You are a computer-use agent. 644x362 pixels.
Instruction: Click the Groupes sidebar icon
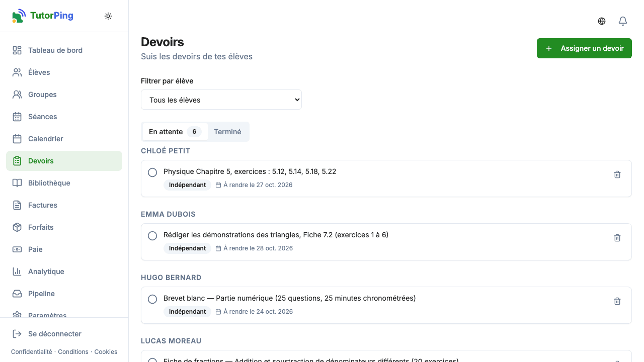coord(17,95)
